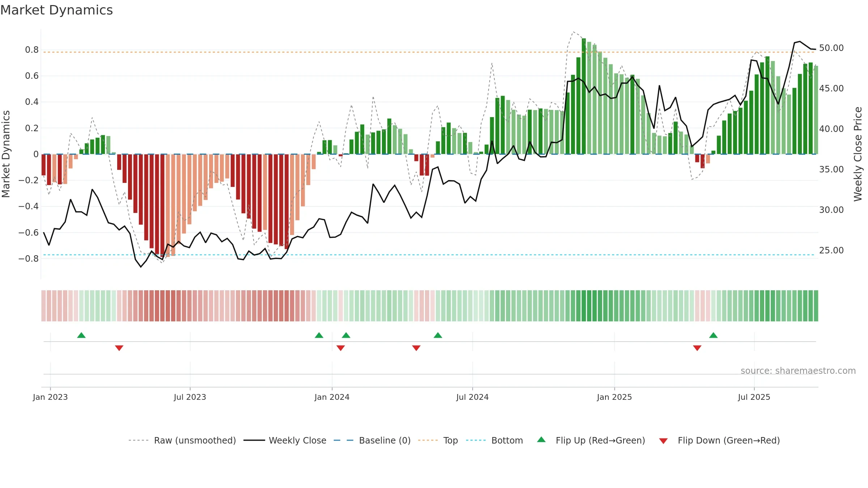Click the 25.00 price axis label
Viewport: 868px width, 488px height.
coord(831,251)
